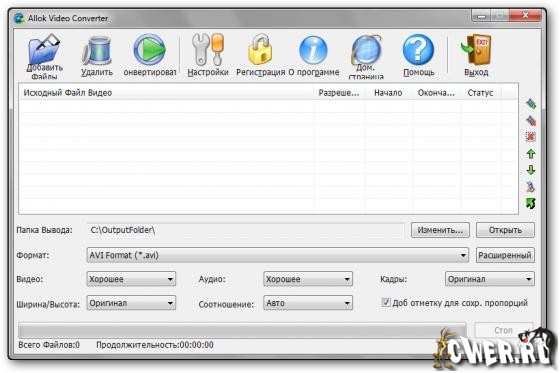This screenshot has height=373, width=560.
Task: Click the Открыть output folder button
Action: click(x=505, y=230)
